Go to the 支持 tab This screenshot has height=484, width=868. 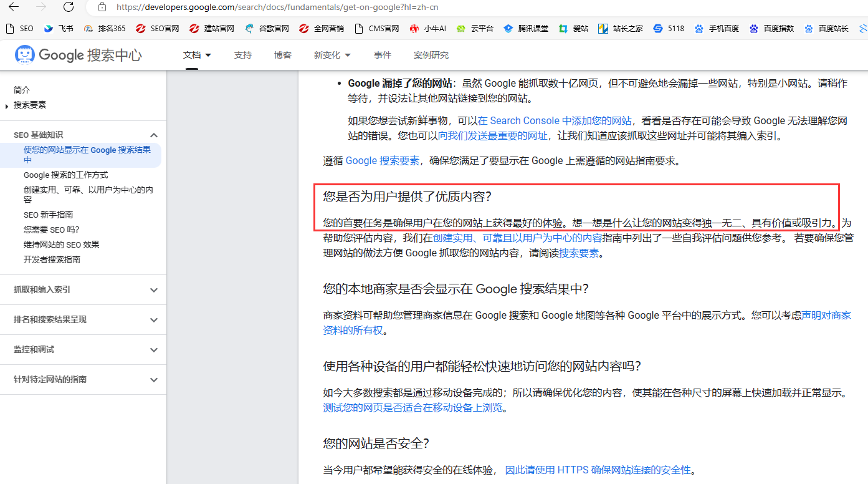(243, 55)
